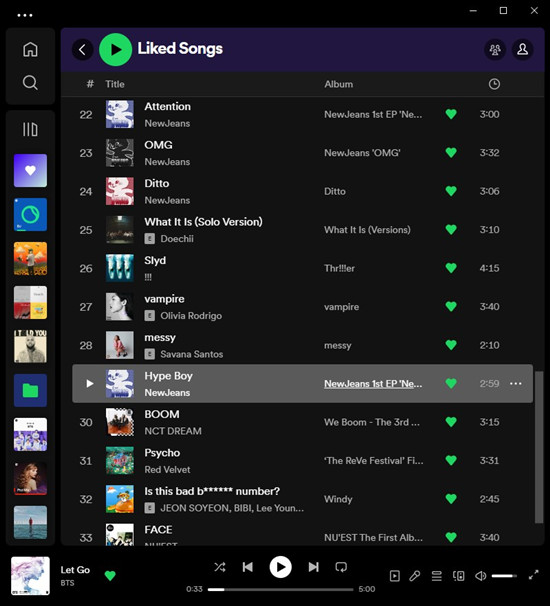Open the Doechii artist link
This screenshot has width=550, height=606.
point(177,239)
